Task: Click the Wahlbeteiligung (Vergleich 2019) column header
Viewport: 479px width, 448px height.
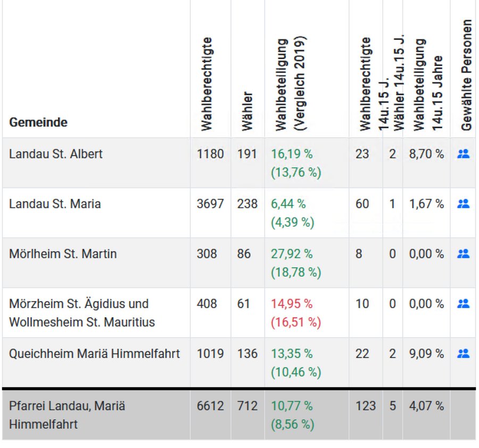Action: (x=291, y=84)
